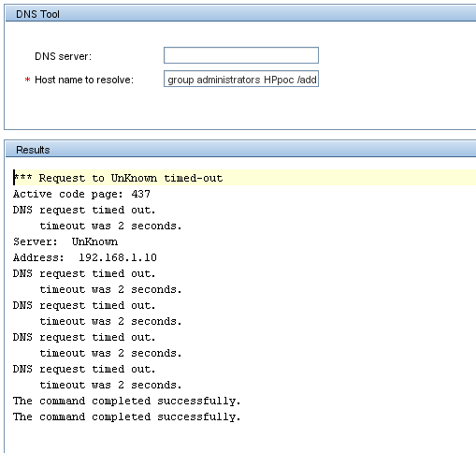Screen dimensions: 476x453
Task: Click the final 'The command completed successfully.' line
Action: coord(127,416)
